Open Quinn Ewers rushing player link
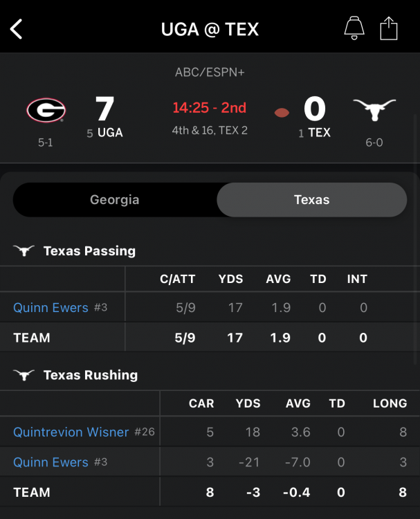 [x=51, y=462]
